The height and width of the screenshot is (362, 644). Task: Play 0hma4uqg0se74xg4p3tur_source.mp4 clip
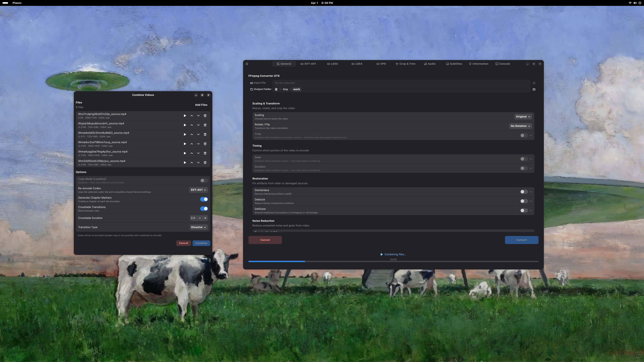click(185, 153)
